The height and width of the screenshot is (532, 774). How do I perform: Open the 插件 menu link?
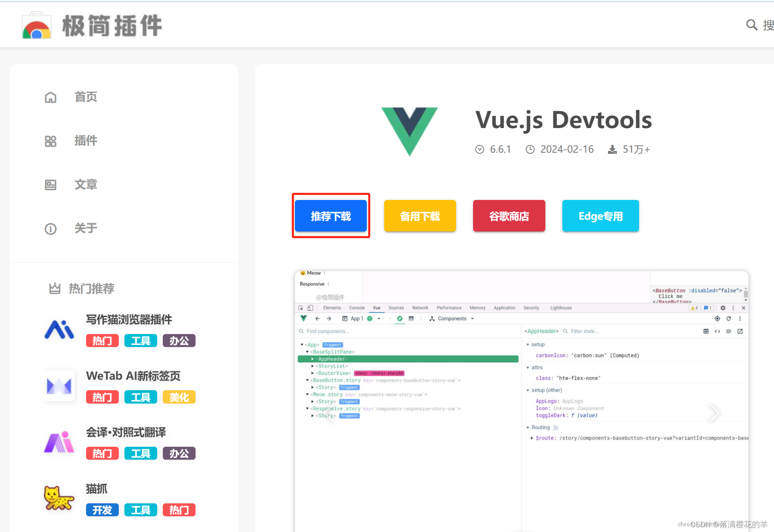(86, 141)
